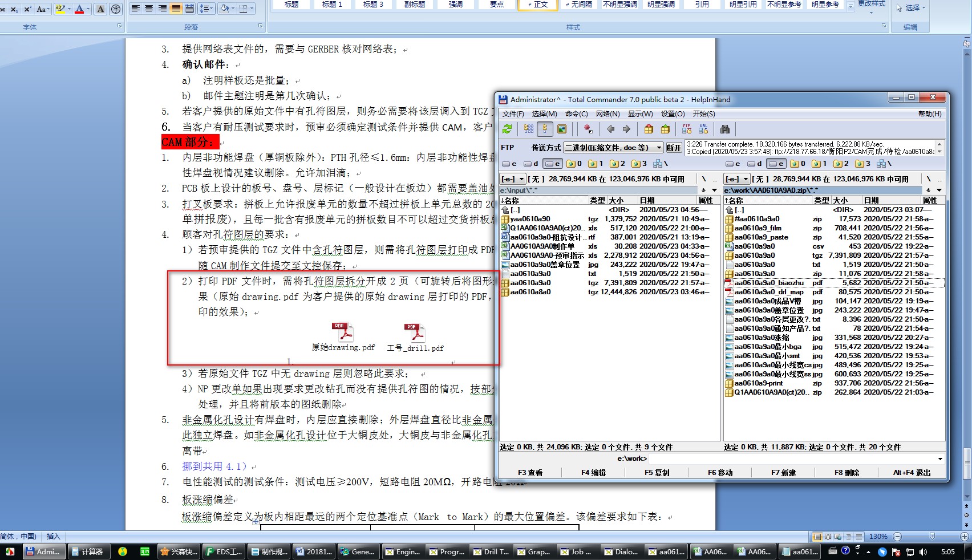972x560 pixels.
Task: Apply yellow text highlight color in Word
Action: [59, 9]
